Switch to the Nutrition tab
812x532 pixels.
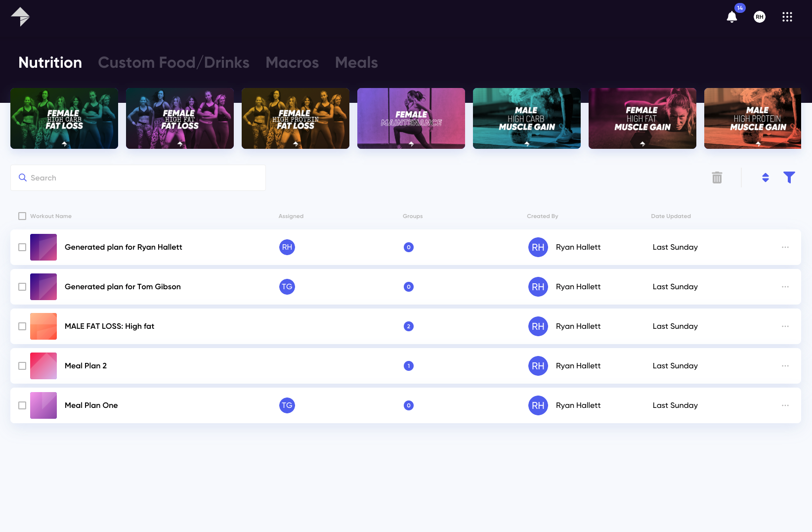tap(50, 62)
